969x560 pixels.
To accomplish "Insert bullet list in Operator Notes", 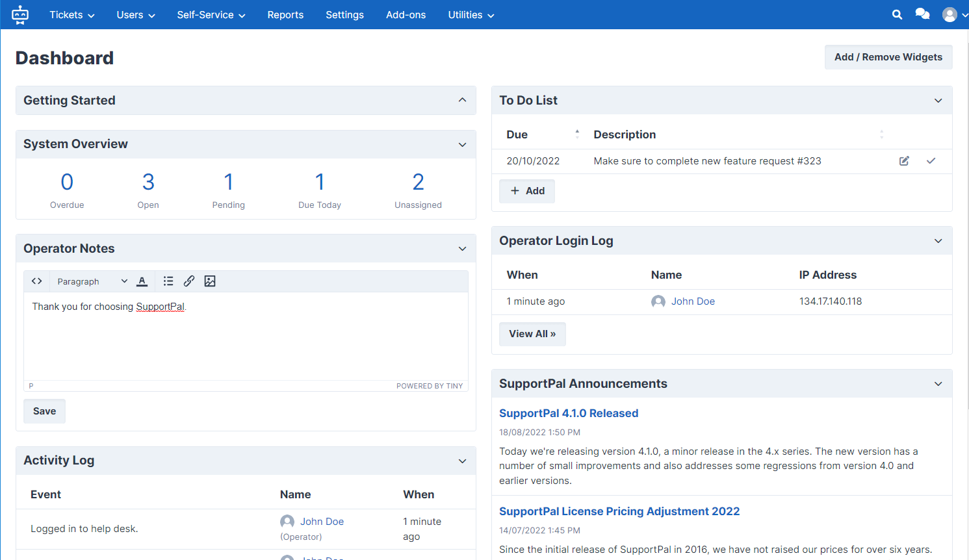I will coord(168,281).
